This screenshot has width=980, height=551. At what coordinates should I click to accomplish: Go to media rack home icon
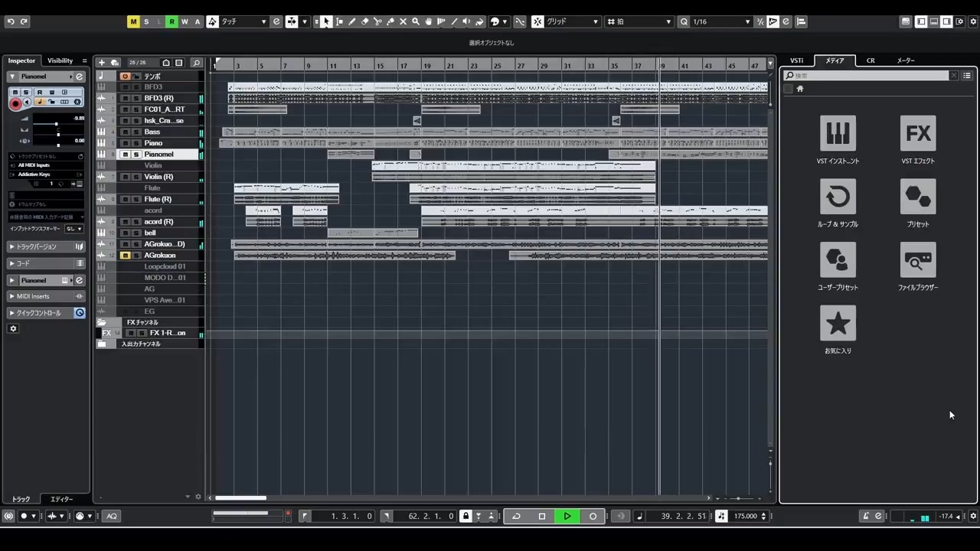click(x=800, y=89)
